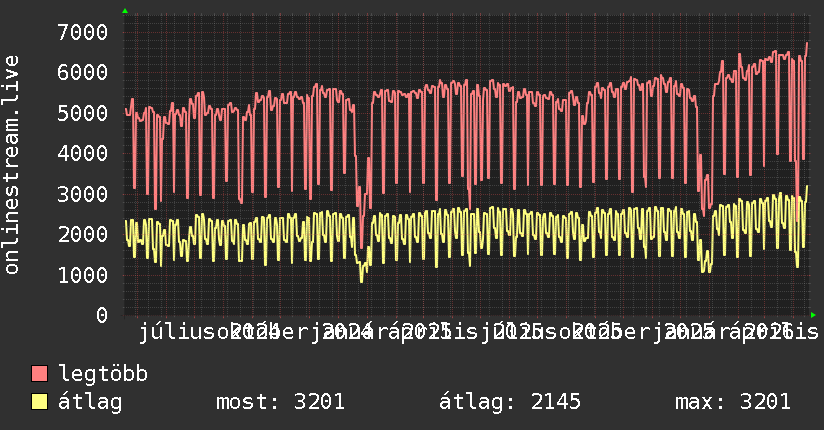
Task: Select the 'max: 3201' statistic
Action: 733,402
